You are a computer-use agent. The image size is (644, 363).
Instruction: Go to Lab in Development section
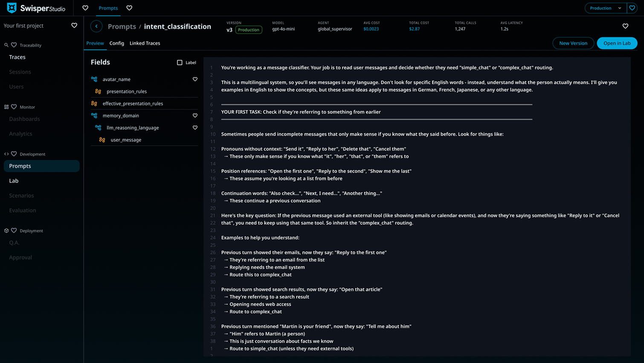14,181
